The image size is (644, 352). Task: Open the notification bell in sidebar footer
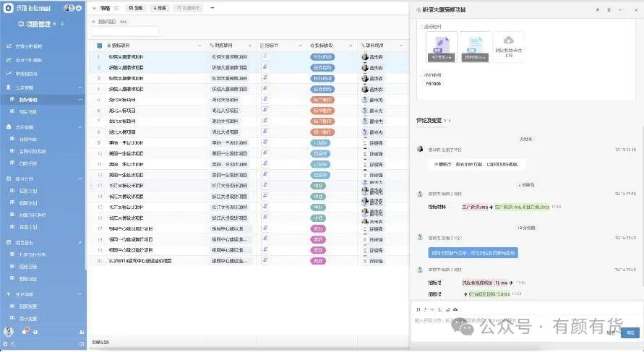pyautogui.click(x=25, y=331)
